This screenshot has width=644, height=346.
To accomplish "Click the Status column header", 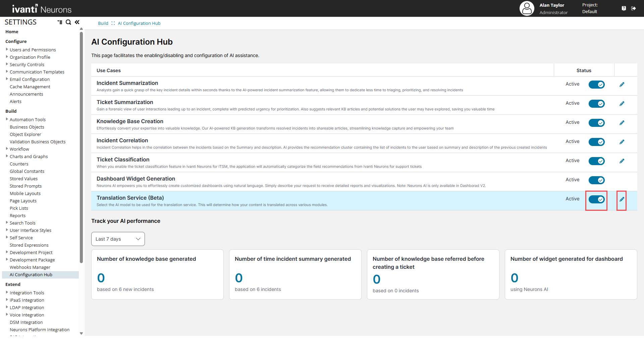I will (584, 70).
